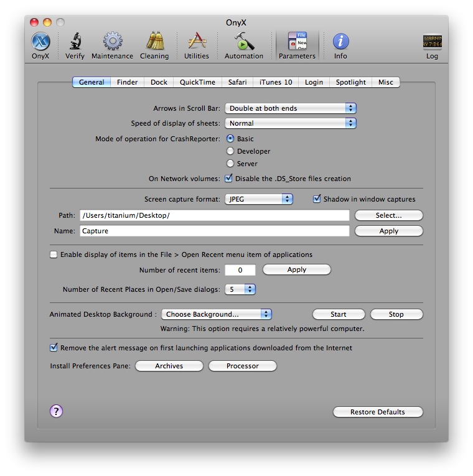Click Apply button for recent items number
Screen dimensions: 473x476
tap(297, 269)
